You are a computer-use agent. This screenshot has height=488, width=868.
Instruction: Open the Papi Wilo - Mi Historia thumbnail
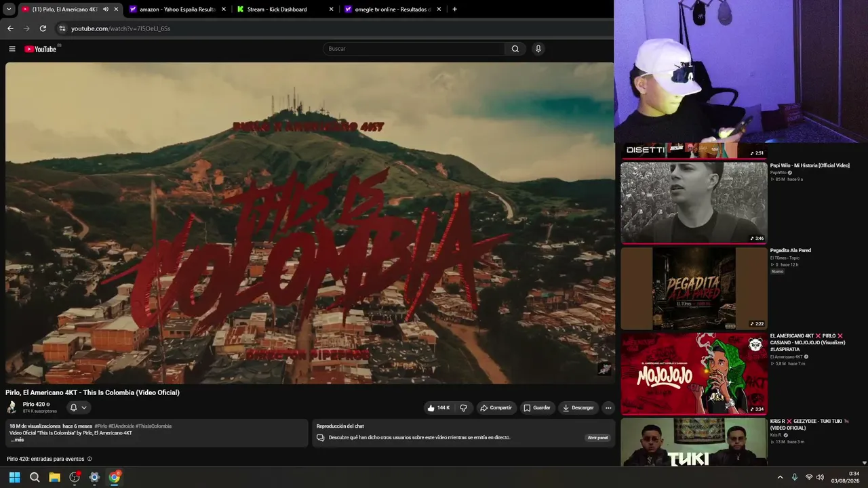(x=694, y=202)
